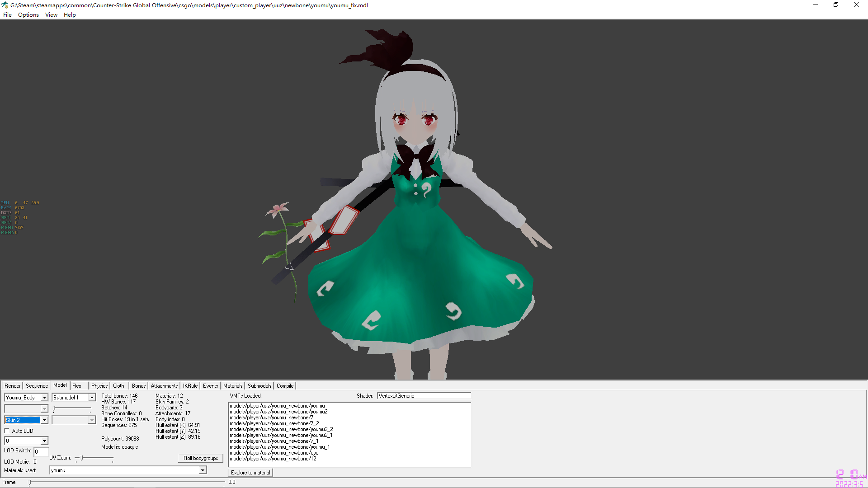Click the pink lily flower prop

(277, 210)
